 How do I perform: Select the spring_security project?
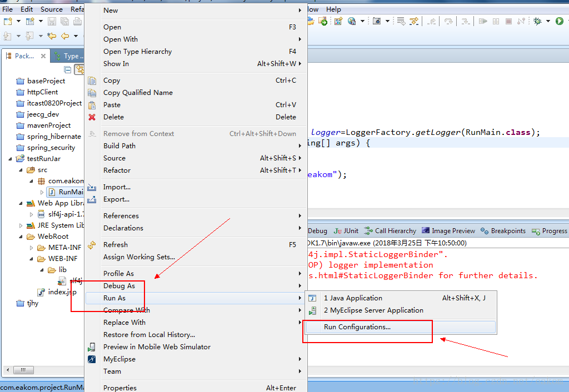[x=46, y=148]
